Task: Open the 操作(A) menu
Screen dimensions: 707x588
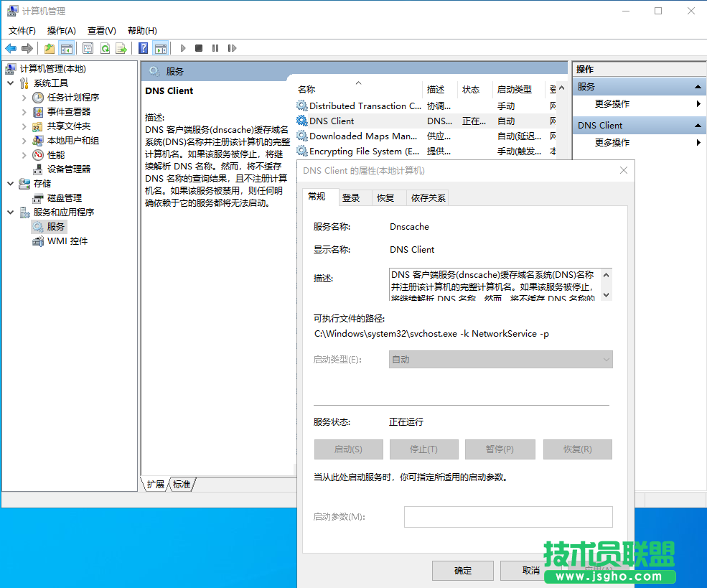Action: point(61,31)
